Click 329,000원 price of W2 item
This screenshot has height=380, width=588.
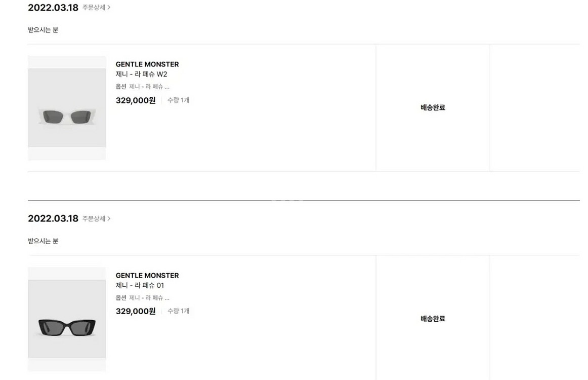(136, 100)
